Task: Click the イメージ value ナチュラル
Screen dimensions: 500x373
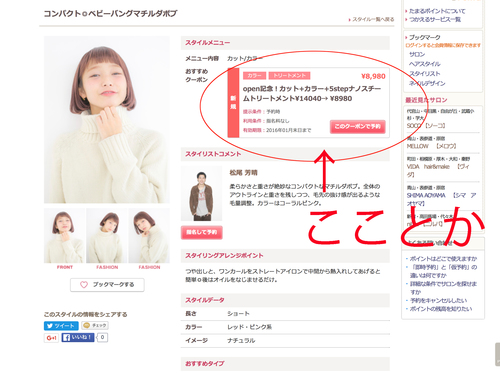Action: click(241, 341)
